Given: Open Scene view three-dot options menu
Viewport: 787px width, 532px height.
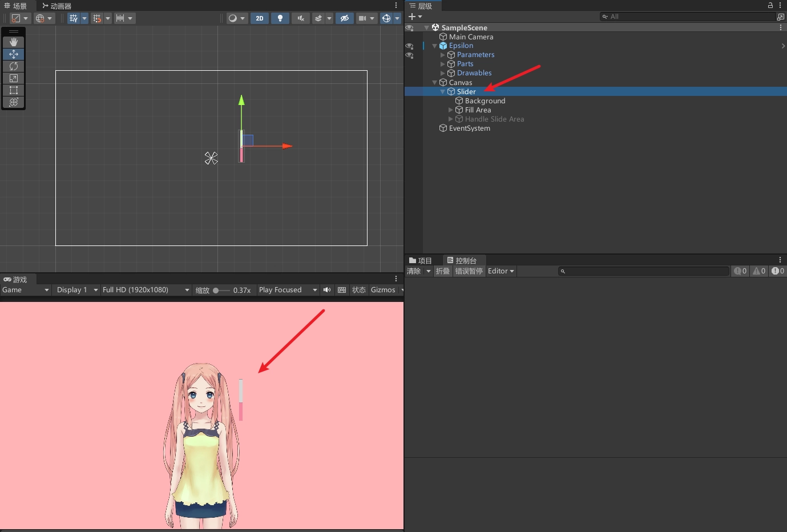Looking at the screenshot, I should click(x=396, y=5).
